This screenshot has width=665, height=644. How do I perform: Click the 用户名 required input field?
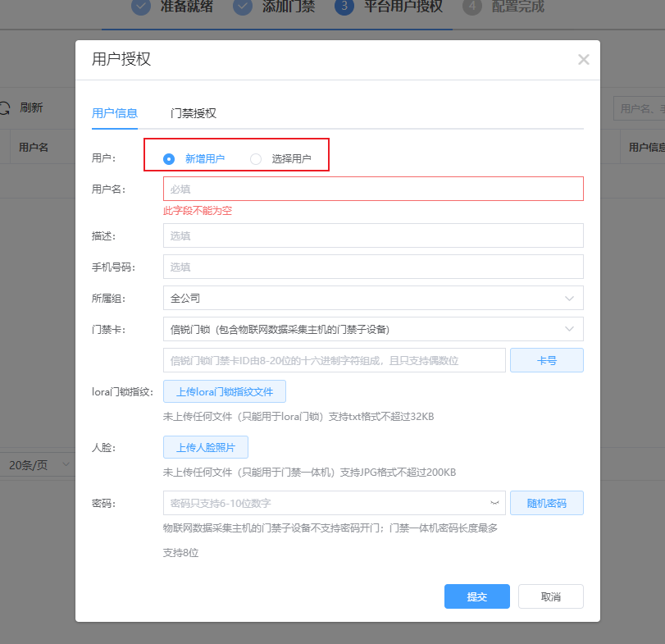coord(373,189)
